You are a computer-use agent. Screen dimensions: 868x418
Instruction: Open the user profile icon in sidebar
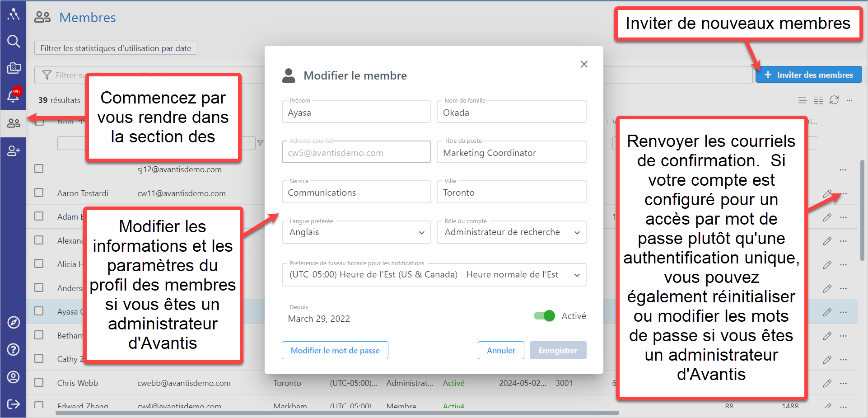[14, 377]
